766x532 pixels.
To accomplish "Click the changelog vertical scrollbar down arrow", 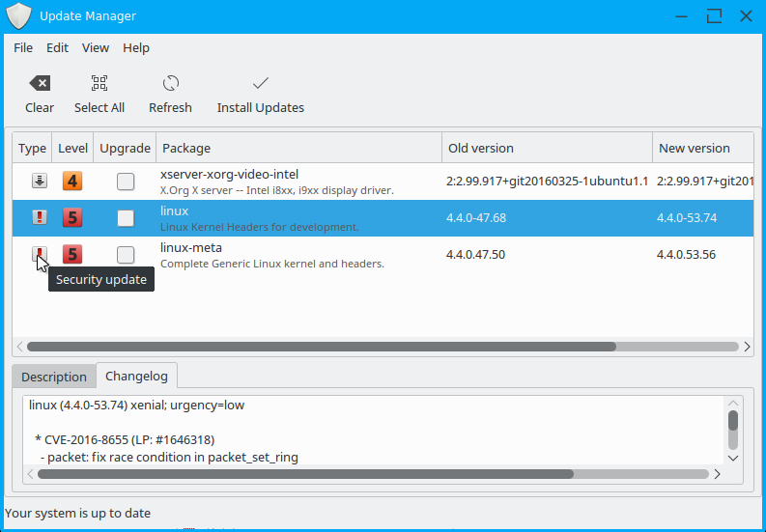I will (x=733, y=458).
